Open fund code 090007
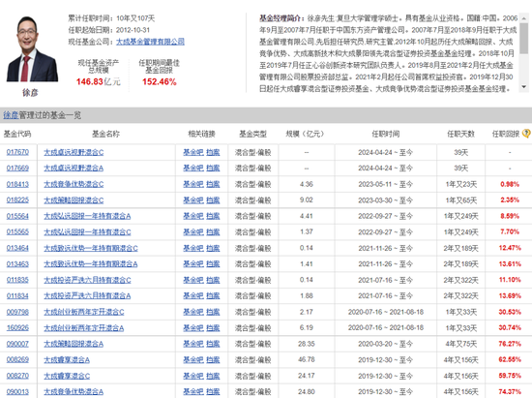Viewport: 532px width, 398px height. (17, 344)
